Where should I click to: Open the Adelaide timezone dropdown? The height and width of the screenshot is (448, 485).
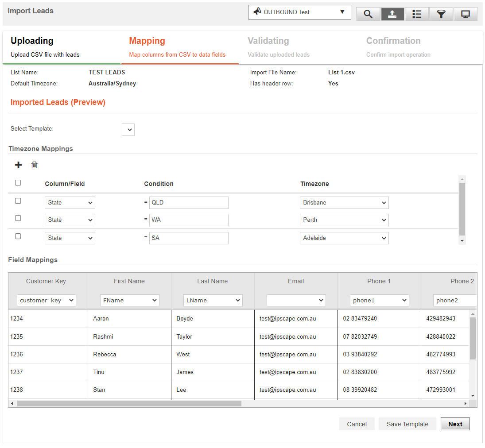coord(344,238)
